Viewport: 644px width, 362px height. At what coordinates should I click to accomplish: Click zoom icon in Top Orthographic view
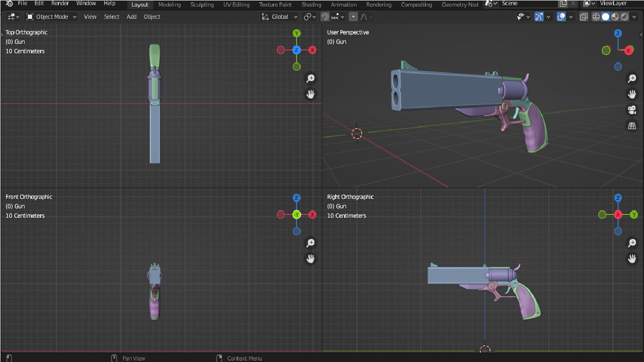pos(310,79)
